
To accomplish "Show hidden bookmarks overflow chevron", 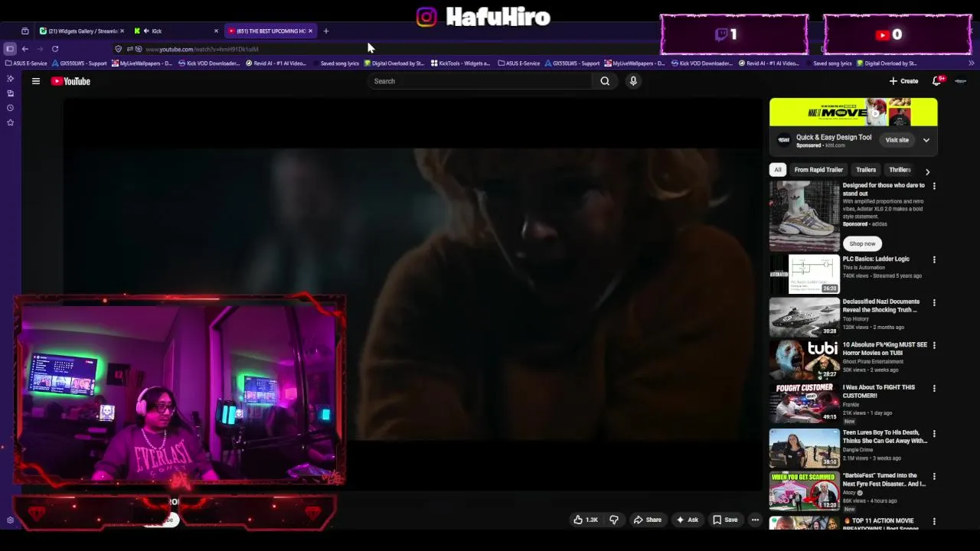I will tap(972, 64).
